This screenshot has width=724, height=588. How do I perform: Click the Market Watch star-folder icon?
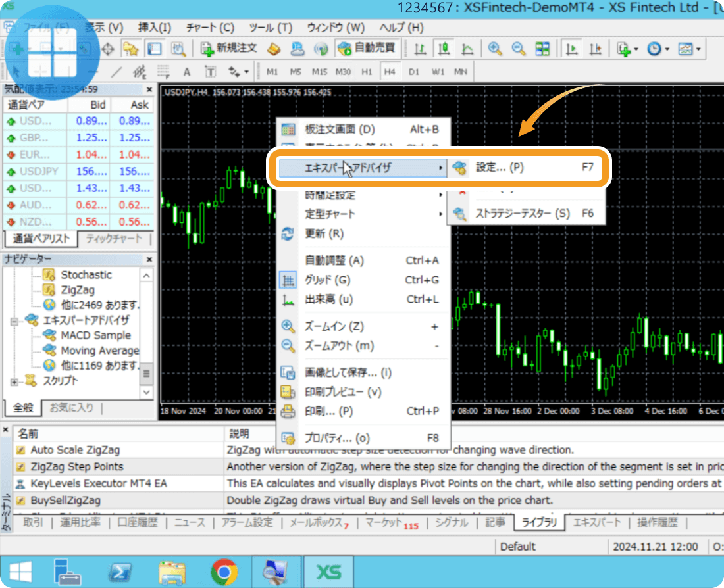(131, 49)
